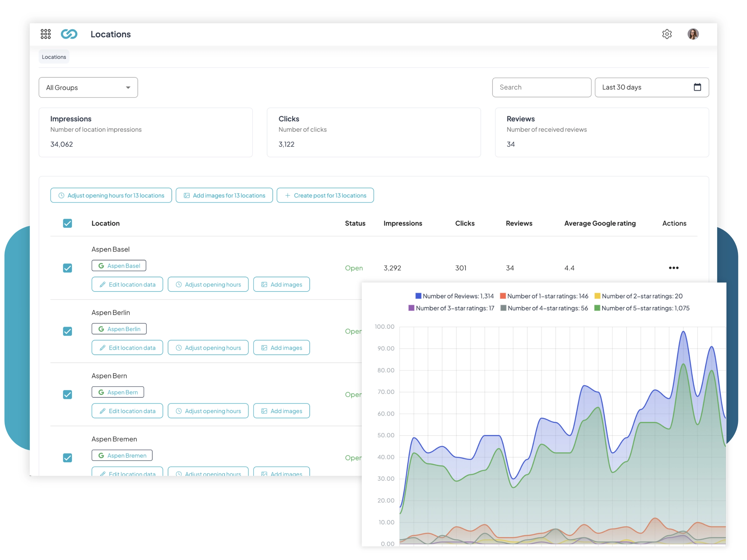Click the blue chain-link logo
Viewport: 747px width, 560px height.
tap(69, 34)
